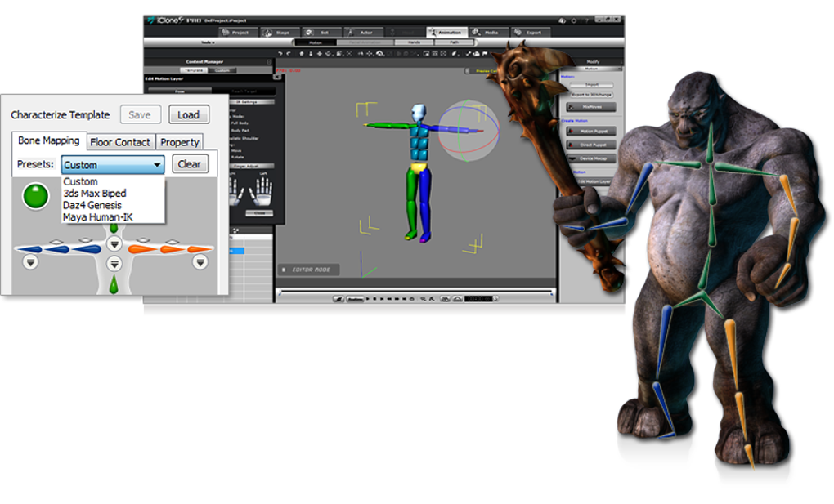This screenshot has width=834, height=504.
Task: Click the Realtime mode button
Action: (355, 299)
